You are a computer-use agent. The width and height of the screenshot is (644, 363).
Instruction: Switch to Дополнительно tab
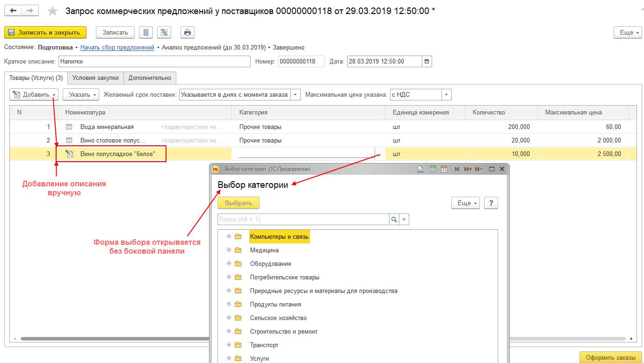pyautogui.click(x=150, y=78)
